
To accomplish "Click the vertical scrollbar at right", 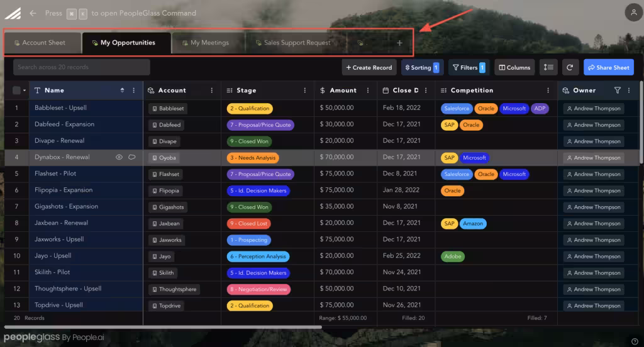I will [x=641, y=123].
